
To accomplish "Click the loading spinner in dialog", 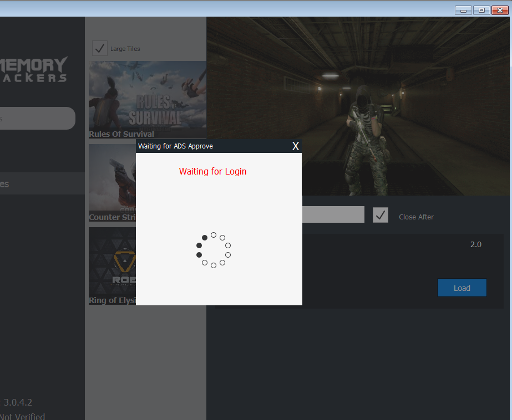I will coord(214,250).
